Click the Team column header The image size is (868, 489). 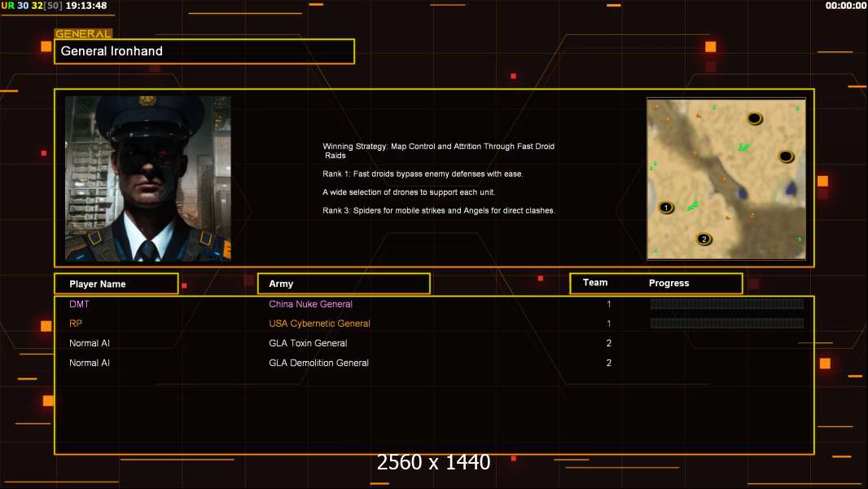click(595, 283)
